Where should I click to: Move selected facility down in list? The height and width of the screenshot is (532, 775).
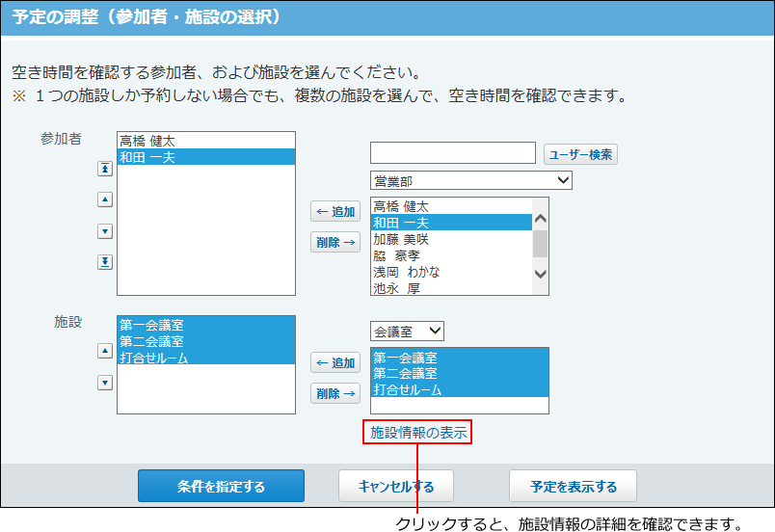pyautogui.click(x=105, y=383)
